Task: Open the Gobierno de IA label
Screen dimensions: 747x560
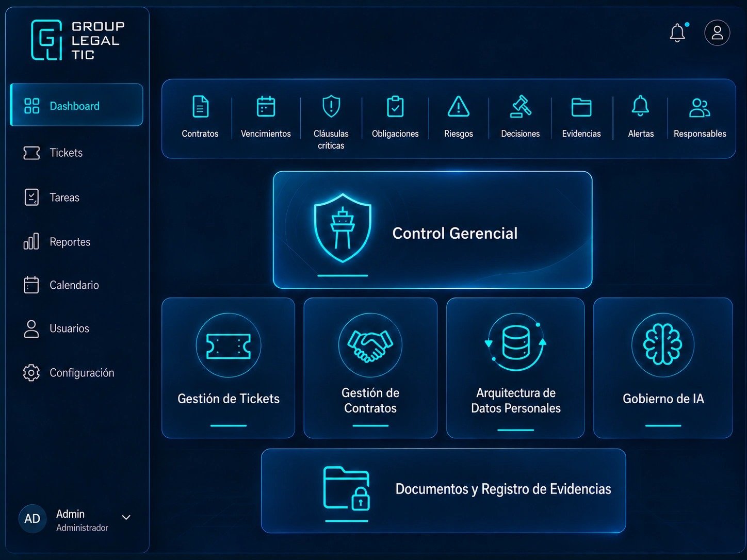Action: (x=663, y=399)
